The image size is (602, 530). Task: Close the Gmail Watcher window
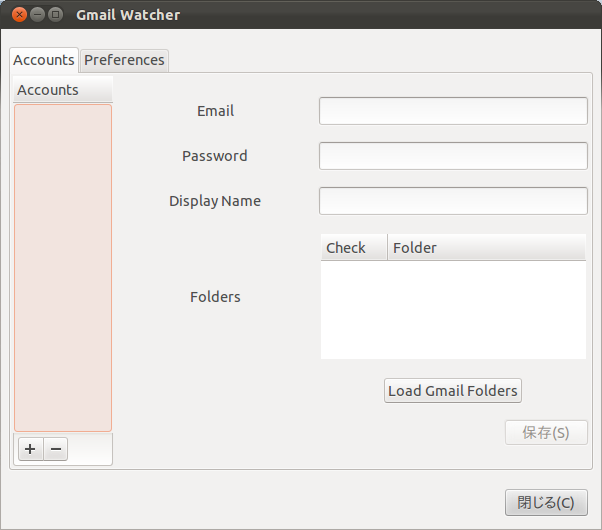19,15
